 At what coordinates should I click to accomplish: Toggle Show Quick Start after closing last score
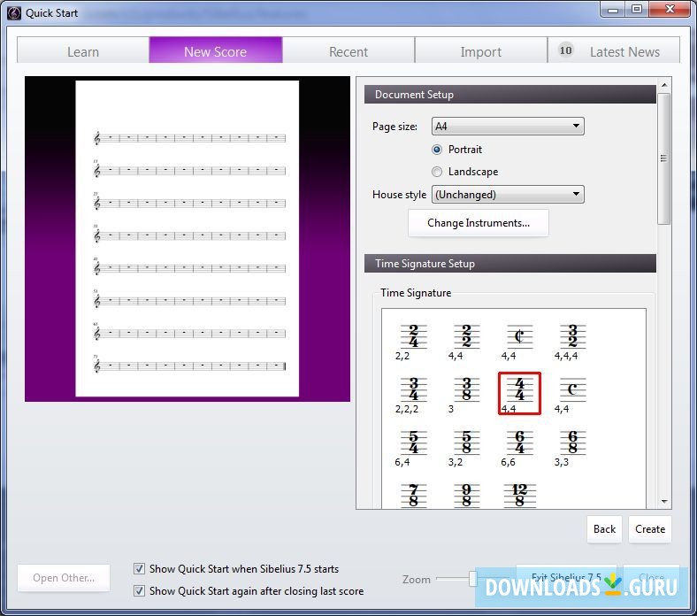click(139, 590)
